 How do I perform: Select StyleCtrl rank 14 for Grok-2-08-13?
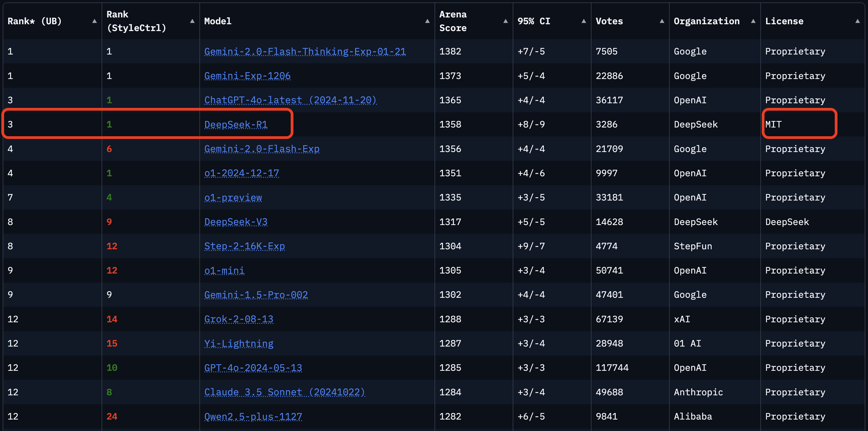pyautogui.click(x=112, y=319)
